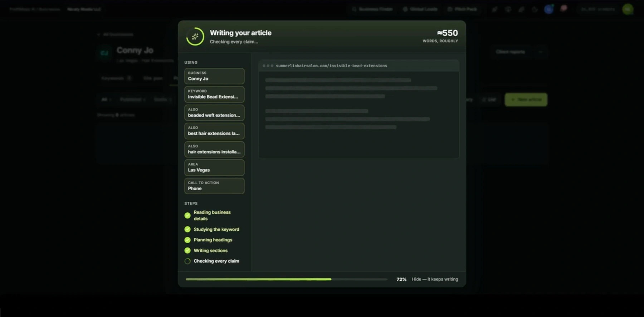This screenshot has height=317, width=644.
Task: Click the Business Finder search icon in top bar
Action: coord(354,9)
